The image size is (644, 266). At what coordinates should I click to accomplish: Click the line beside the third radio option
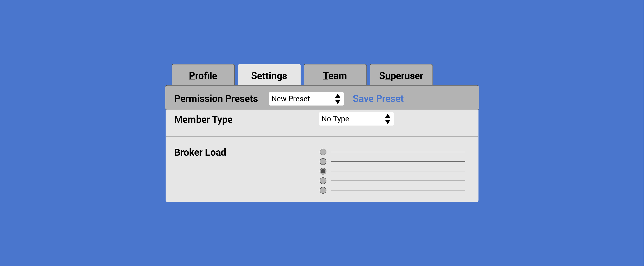[x=398, y=171]
